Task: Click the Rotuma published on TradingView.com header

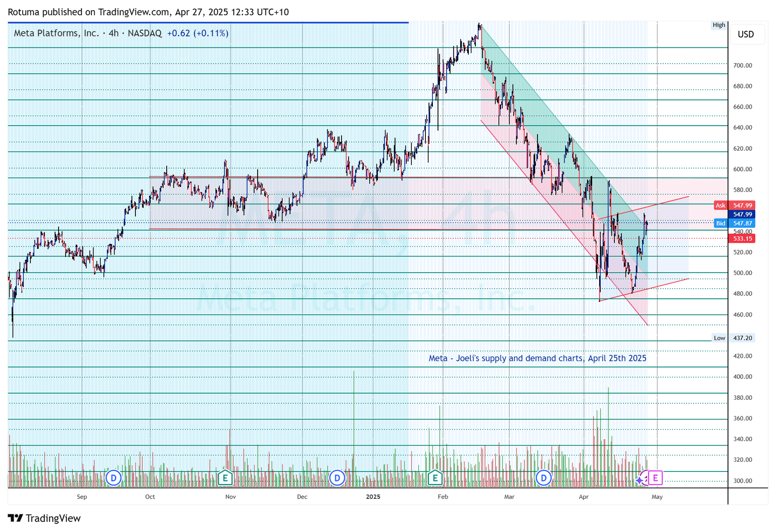Action: 148,12
